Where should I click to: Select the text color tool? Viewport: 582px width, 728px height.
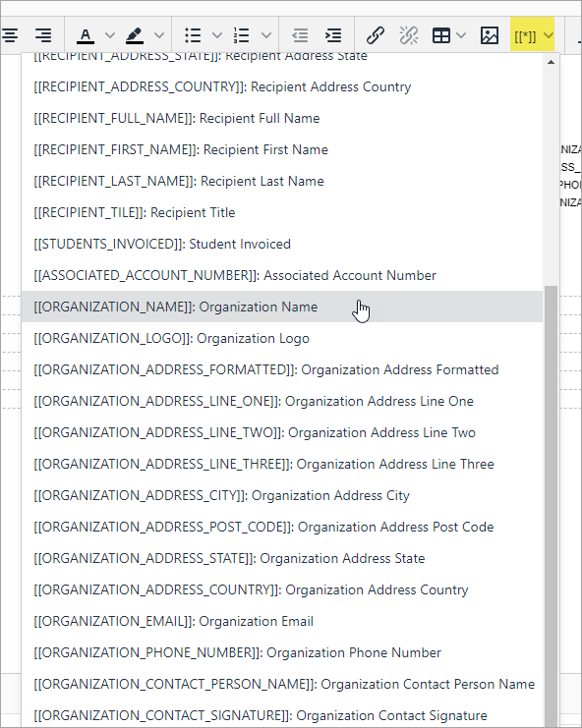[x=85, y=35]
